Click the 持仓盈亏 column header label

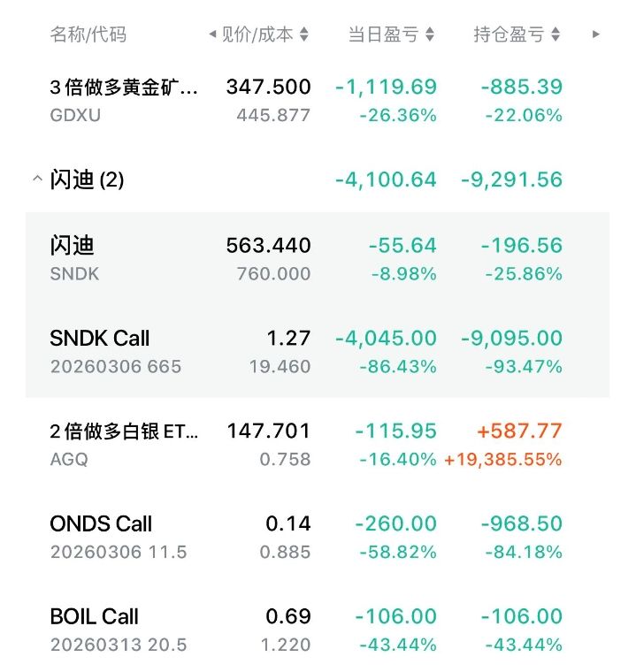click(509, 34)
